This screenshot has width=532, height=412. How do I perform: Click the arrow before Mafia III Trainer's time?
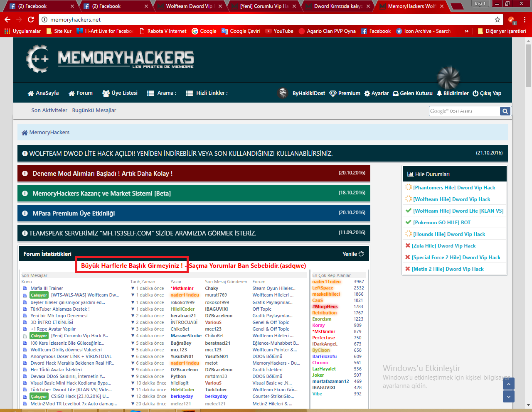(x=133, y=288)
